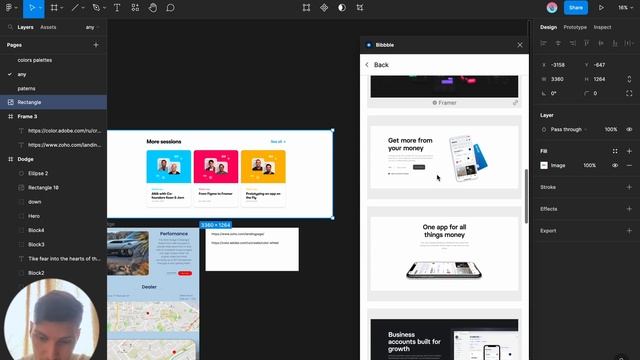This screenshot has width=640, height=360.
Task: Open the Figma main menu
Action: (9, 8)
